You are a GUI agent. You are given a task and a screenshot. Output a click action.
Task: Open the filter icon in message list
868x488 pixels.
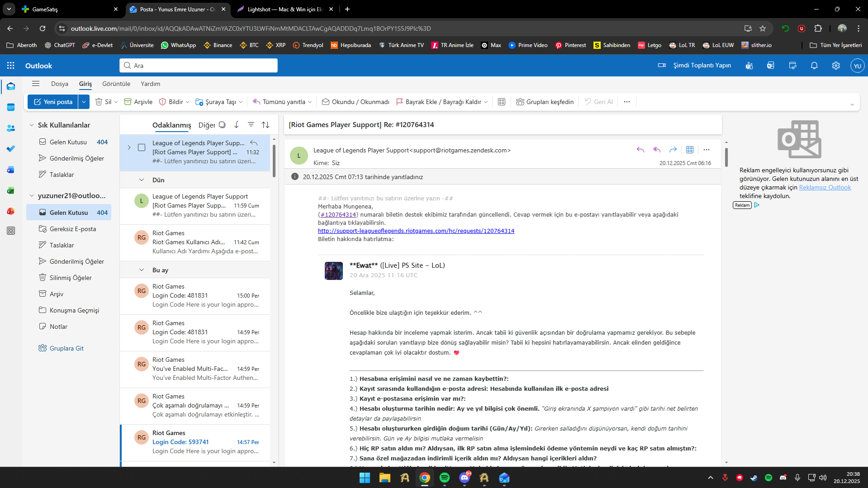(251, 124)
